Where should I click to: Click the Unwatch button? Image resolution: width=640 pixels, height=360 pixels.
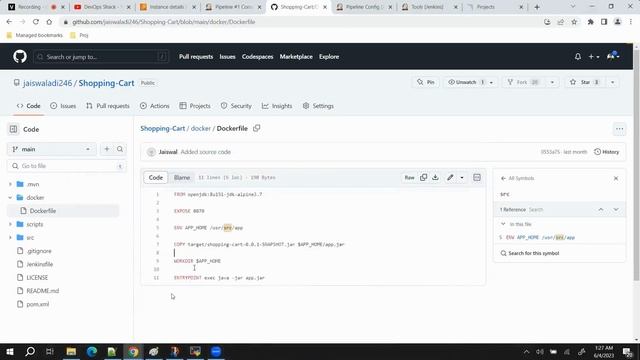pos(465,82)
